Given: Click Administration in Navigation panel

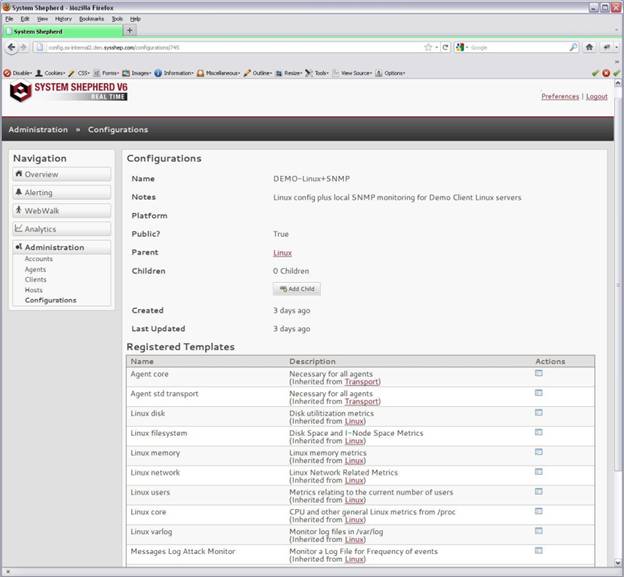Looking at the screenshot, I should (x=62, y=248).
